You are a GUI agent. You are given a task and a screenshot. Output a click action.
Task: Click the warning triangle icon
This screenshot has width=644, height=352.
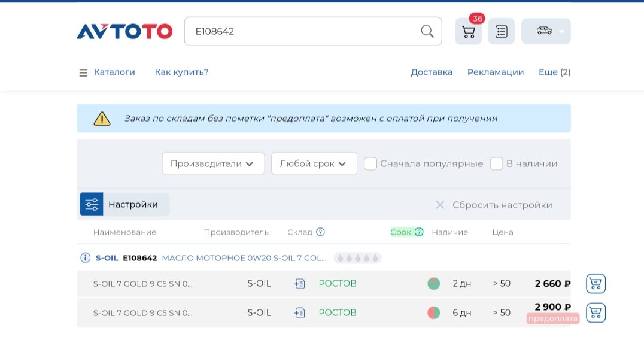click(x=102, y=119)
